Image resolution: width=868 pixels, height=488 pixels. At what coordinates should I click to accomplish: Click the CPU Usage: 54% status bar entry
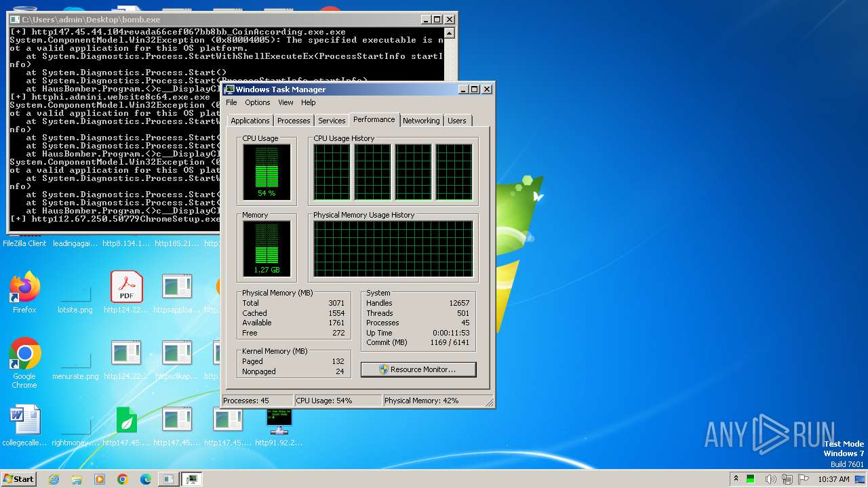338,401
